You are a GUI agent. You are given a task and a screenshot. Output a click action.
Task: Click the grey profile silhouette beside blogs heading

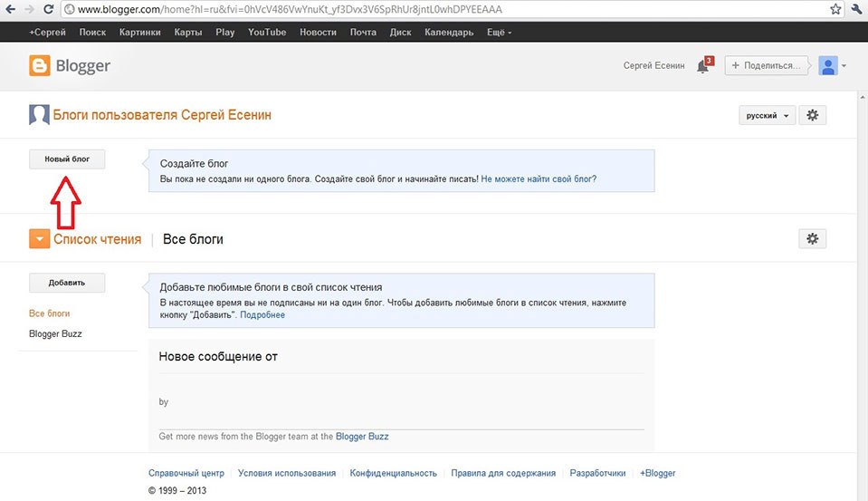tap(39, 115)
